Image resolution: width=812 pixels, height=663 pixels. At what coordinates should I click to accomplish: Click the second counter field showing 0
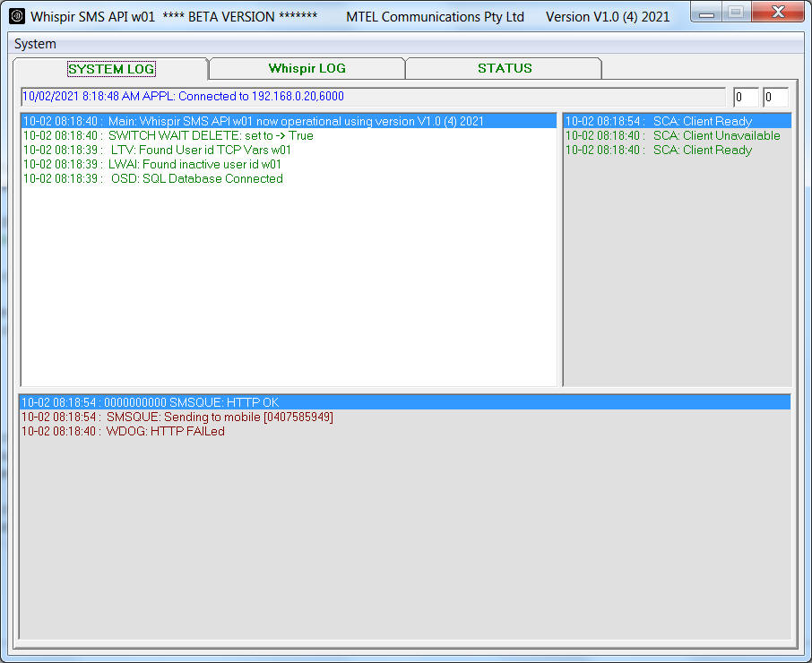coord(776,98)
